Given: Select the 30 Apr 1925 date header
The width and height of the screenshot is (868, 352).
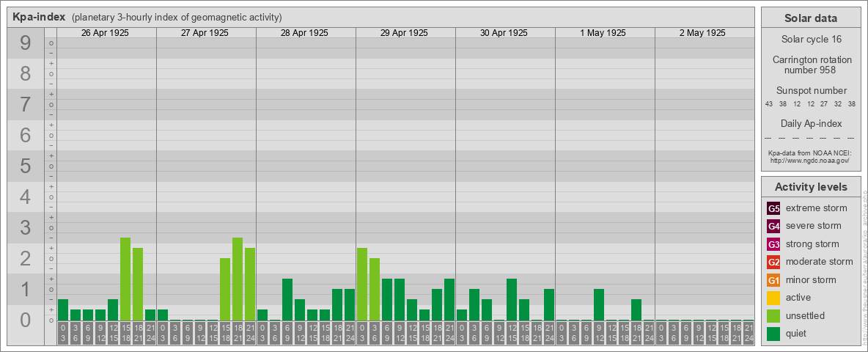Looking at the screenshot, I should 504,33.
